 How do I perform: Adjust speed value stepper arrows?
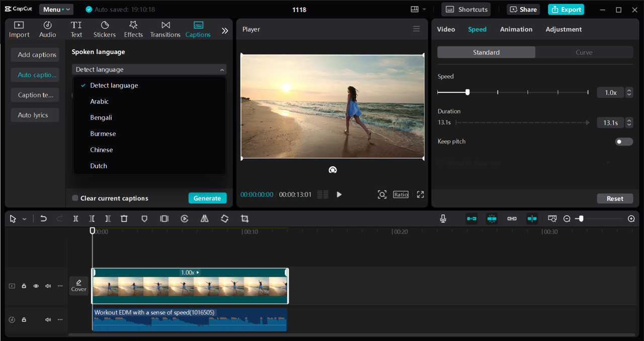tap(629, 93)
